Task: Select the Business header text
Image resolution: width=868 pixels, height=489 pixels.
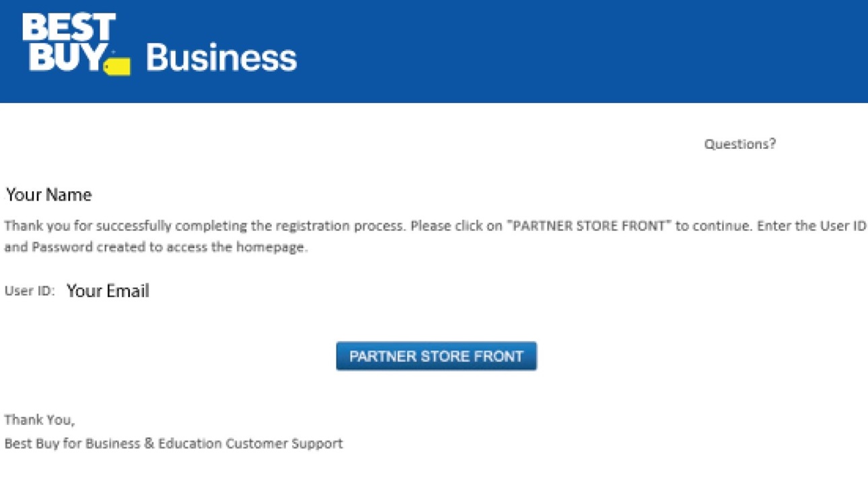Action: pyautogui.click(x=221, y=58)
